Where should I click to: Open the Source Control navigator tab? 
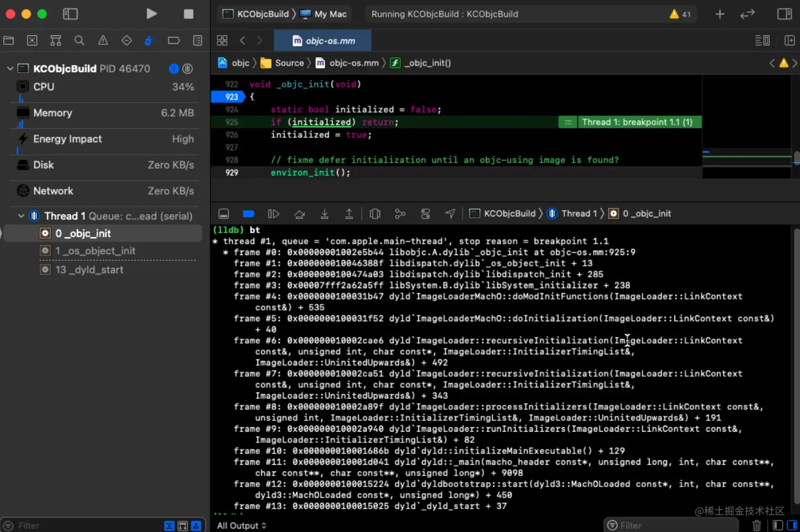32,40
